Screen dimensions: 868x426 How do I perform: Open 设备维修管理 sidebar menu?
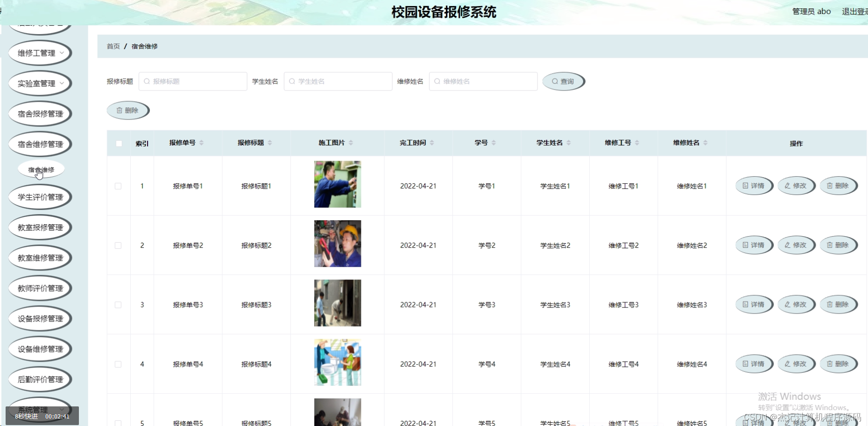pos(40,349)
